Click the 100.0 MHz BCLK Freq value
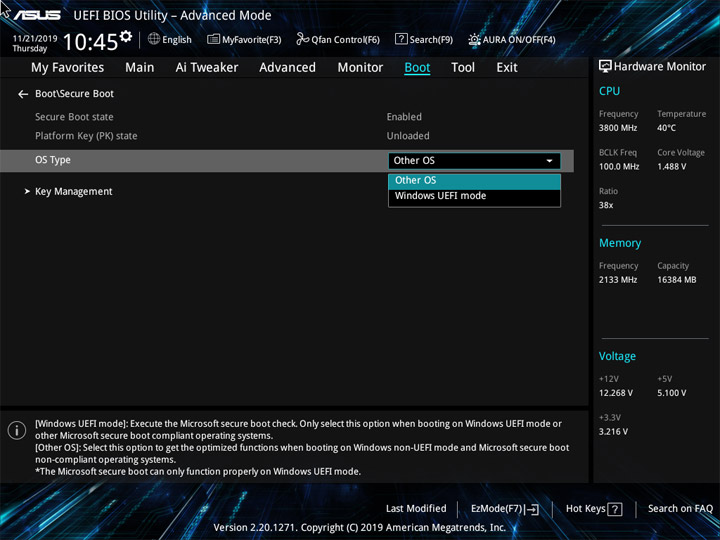Image resolution: width=720 pixels, height=540 pixels. coord(619,167)
